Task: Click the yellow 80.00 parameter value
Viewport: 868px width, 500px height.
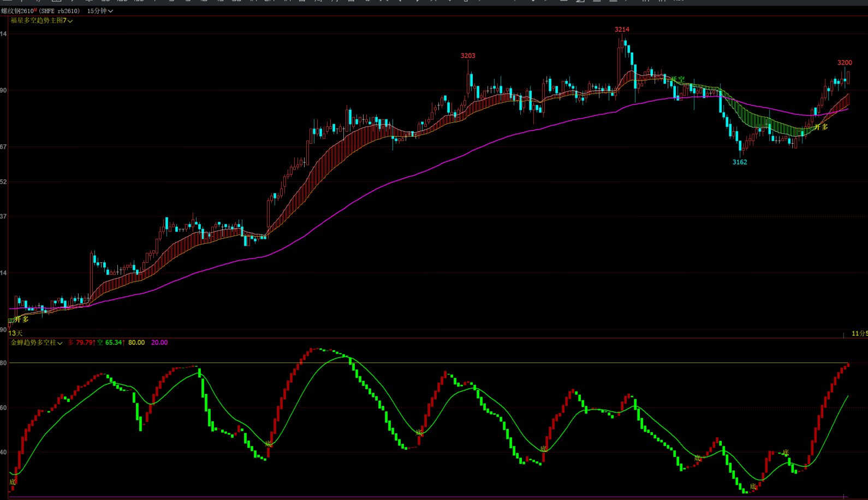Action: [x=136, y=343]
